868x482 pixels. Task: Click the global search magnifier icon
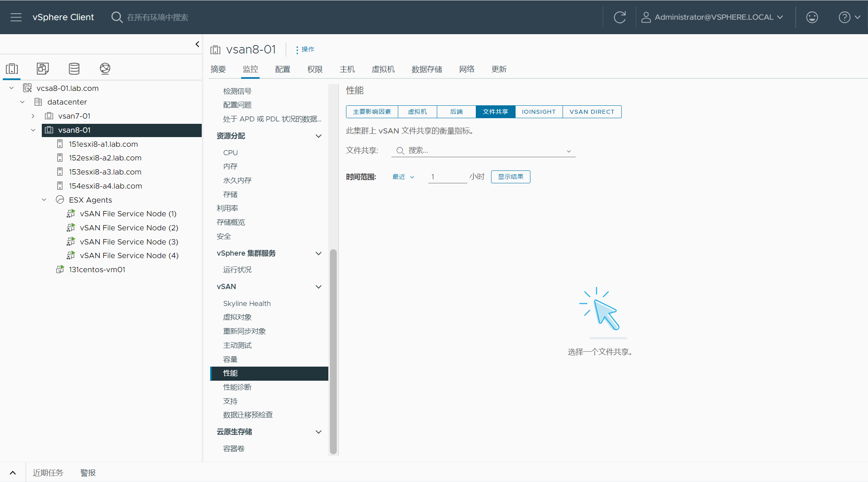pos(117,17)
